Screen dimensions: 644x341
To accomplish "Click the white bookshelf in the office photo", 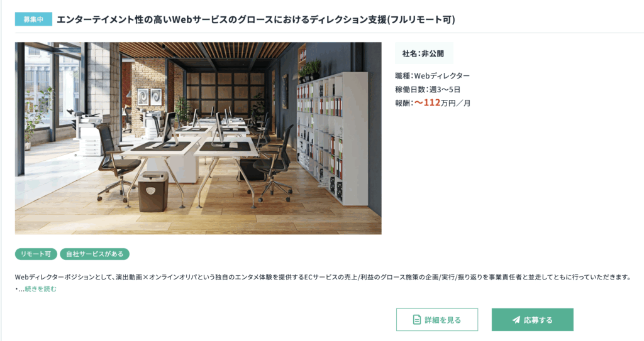I will [332, 138].
